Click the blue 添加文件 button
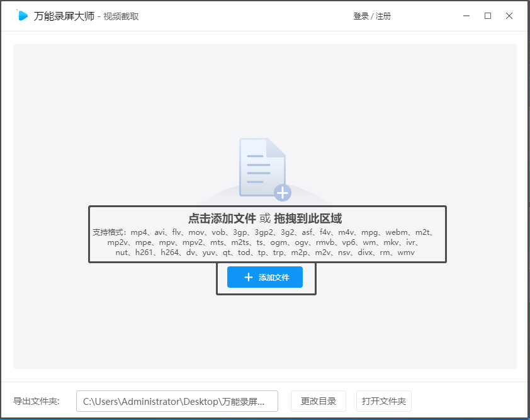 [x=264, y=277]
